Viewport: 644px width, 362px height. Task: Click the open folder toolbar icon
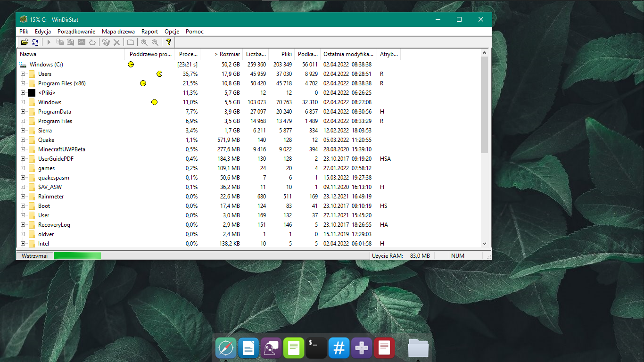point(25,42)
